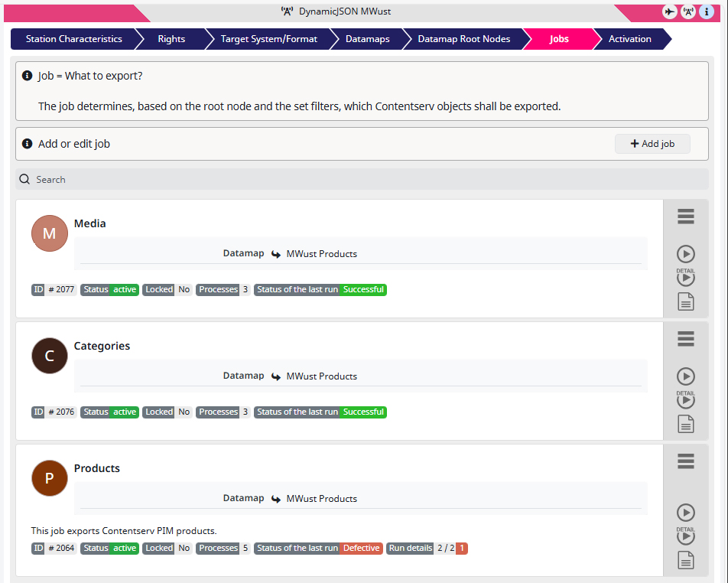
Task: Start detailed run for Categories job
Action: 686,399
